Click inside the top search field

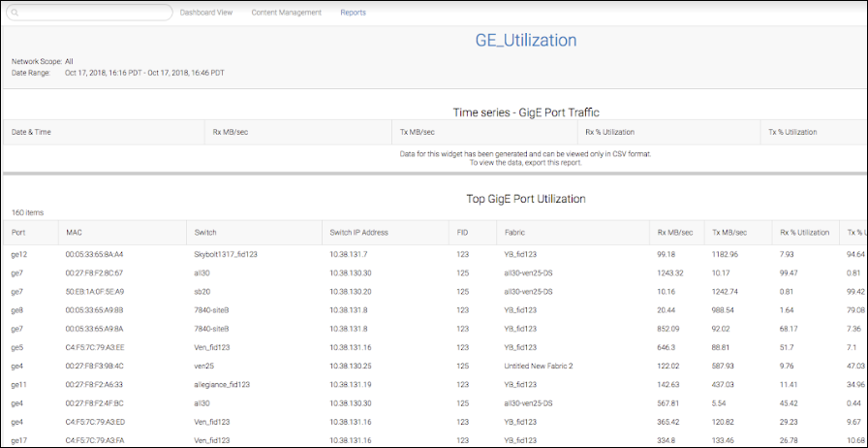(92, 14)
